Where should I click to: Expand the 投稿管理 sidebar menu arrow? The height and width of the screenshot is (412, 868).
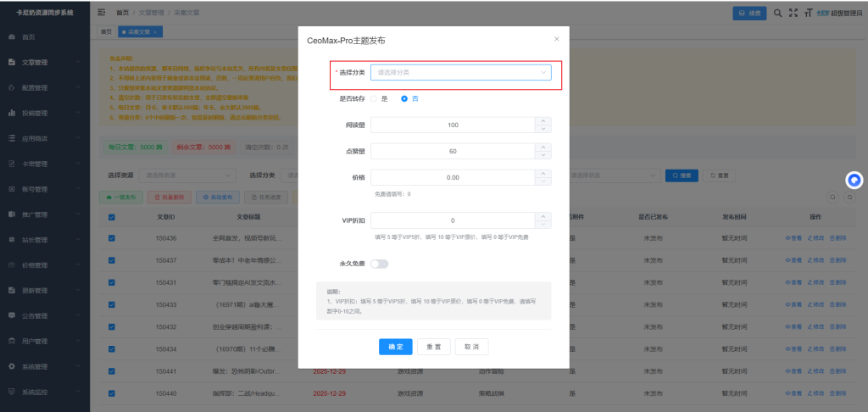coord(79,113)
